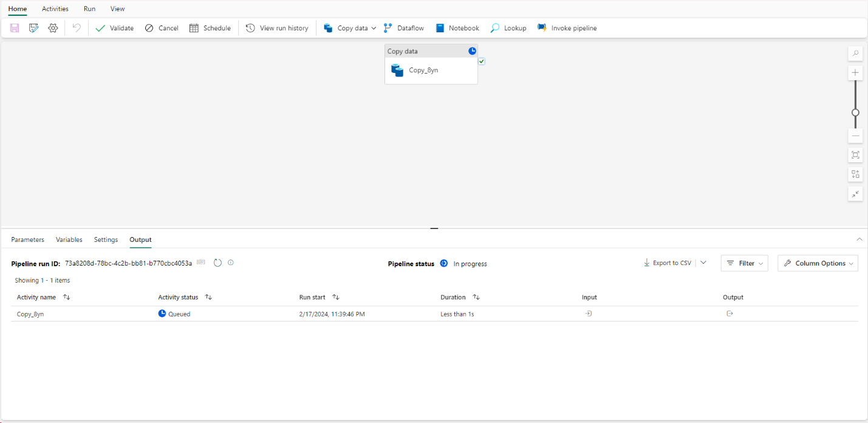View output of Copy_8yn row
The height and width of the screenshot is (423, 868).
tap(730, 314)
